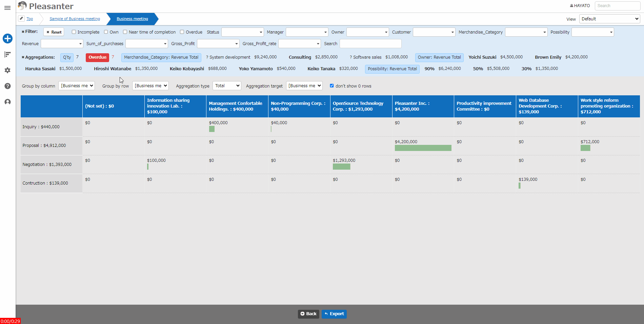Click Owner: Revenue Total label
The width and height of the screenshot is (644, 324).
(439, 57)
